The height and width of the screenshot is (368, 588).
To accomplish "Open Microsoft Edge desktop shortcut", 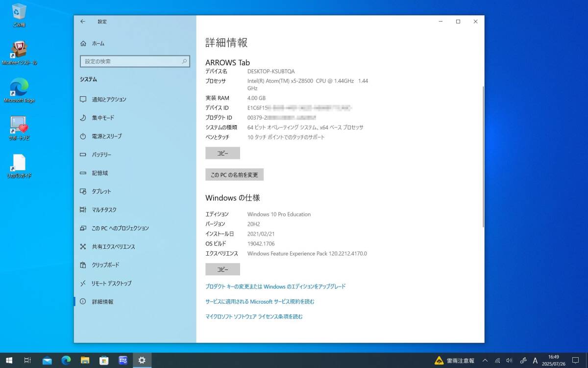I will 19,88.
